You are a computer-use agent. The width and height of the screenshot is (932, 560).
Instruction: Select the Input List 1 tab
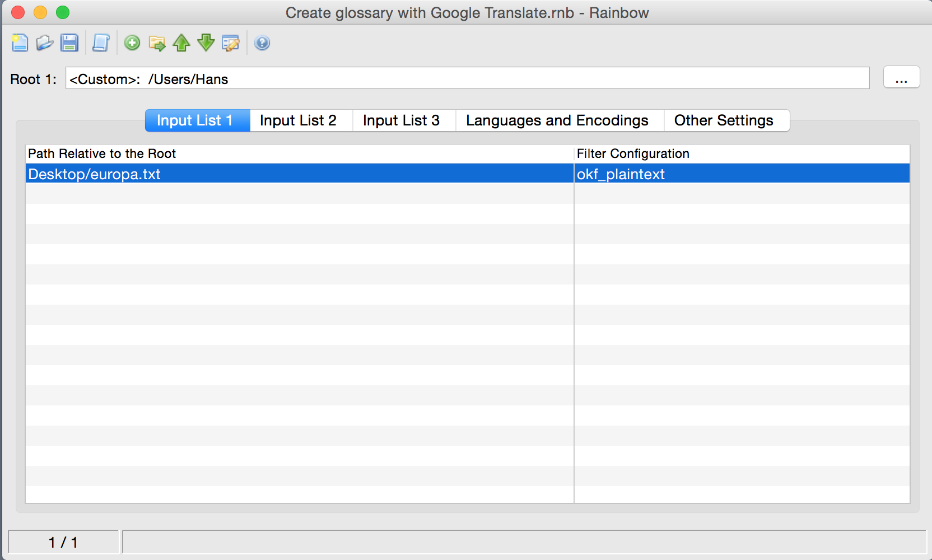click(194, 120)
